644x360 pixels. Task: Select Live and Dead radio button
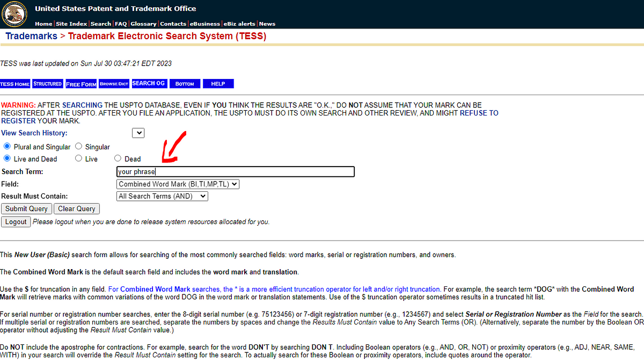click(7, 159)
